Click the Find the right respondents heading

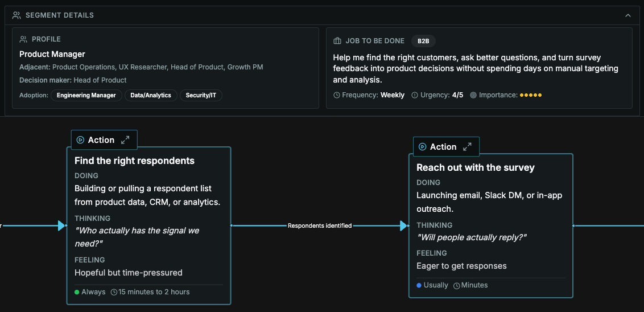coord(135,161)
